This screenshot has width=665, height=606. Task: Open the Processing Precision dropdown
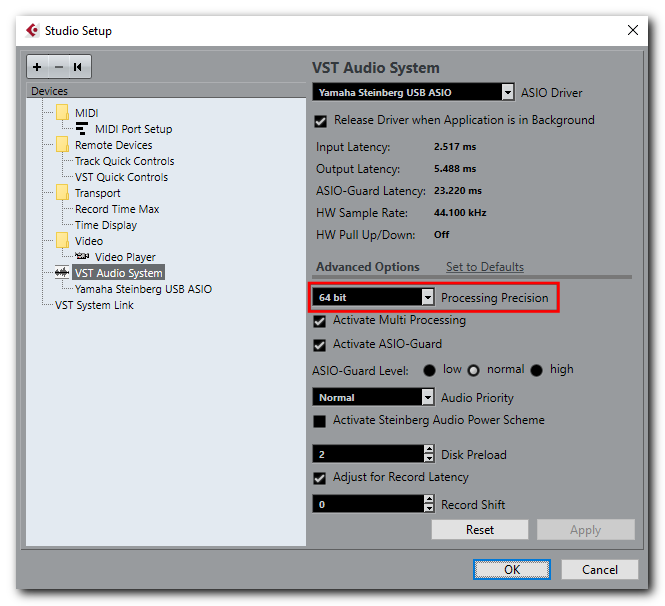click(428, 298)
